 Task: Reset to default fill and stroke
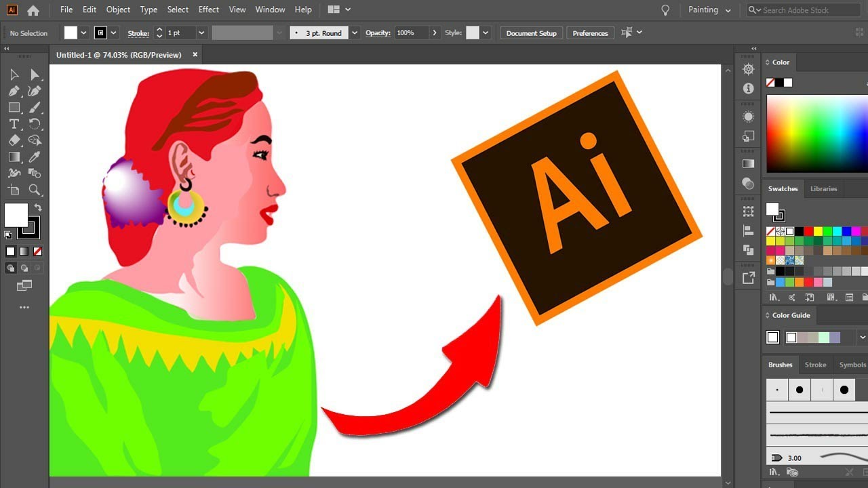click(x=8, y=235)
